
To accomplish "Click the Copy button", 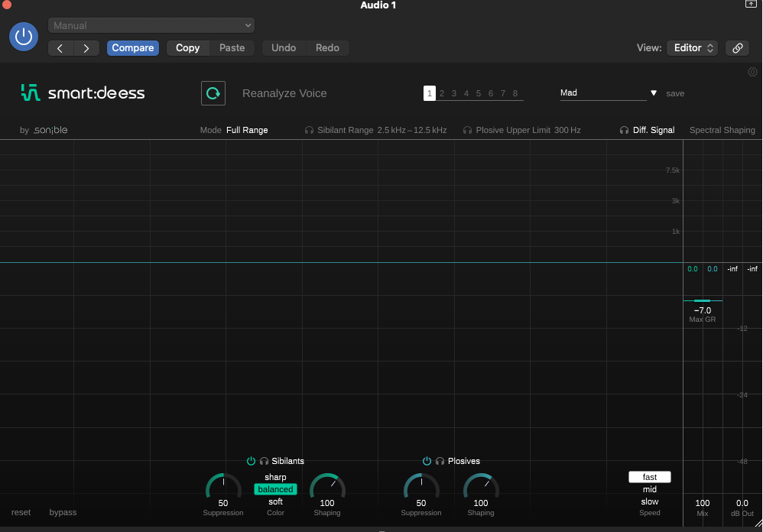I will tap(188, 48).
